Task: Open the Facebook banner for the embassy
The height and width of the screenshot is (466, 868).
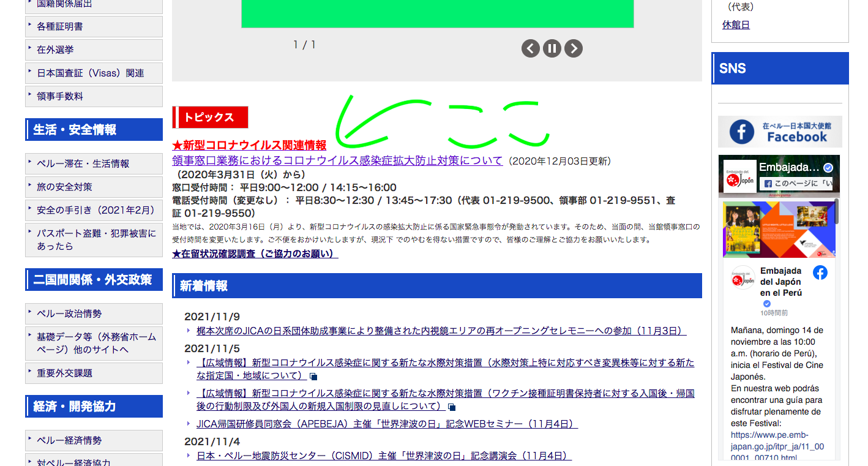Action: (x=780, y=132)
